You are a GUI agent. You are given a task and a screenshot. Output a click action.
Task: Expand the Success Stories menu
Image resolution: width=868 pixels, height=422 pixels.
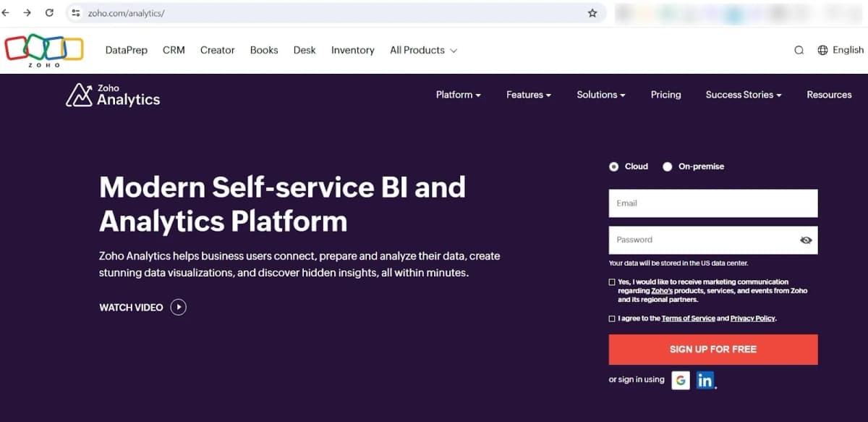[x=744, y=95]
